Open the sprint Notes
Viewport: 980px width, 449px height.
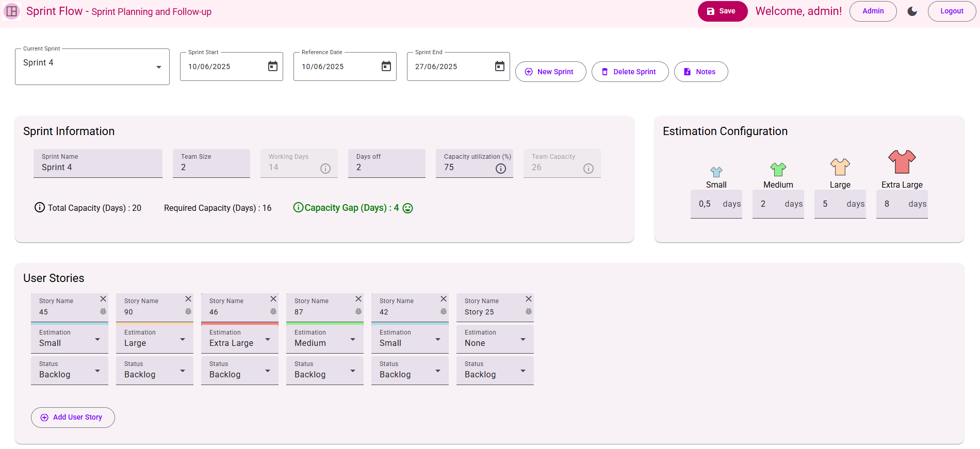click(700, 72)
